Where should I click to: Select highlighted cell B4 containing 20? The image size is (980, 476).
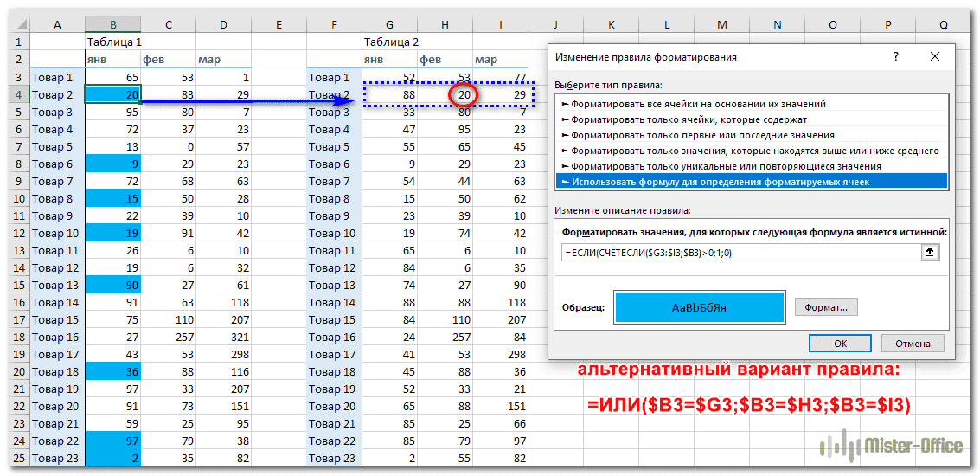[x=112, y=94]
